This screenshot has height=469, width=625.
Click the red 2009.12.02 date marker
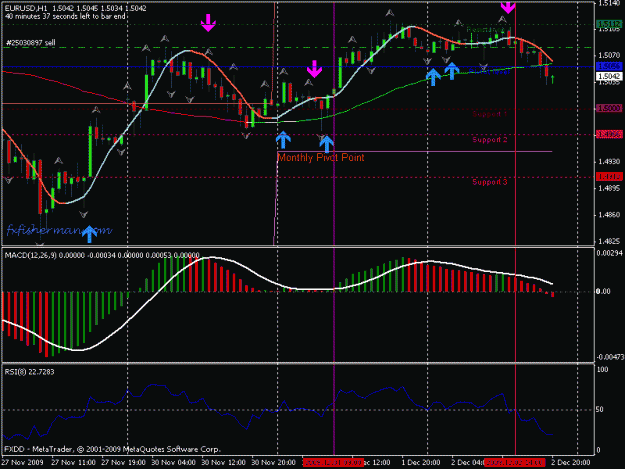pyautogui.click(x=514, y=463)
